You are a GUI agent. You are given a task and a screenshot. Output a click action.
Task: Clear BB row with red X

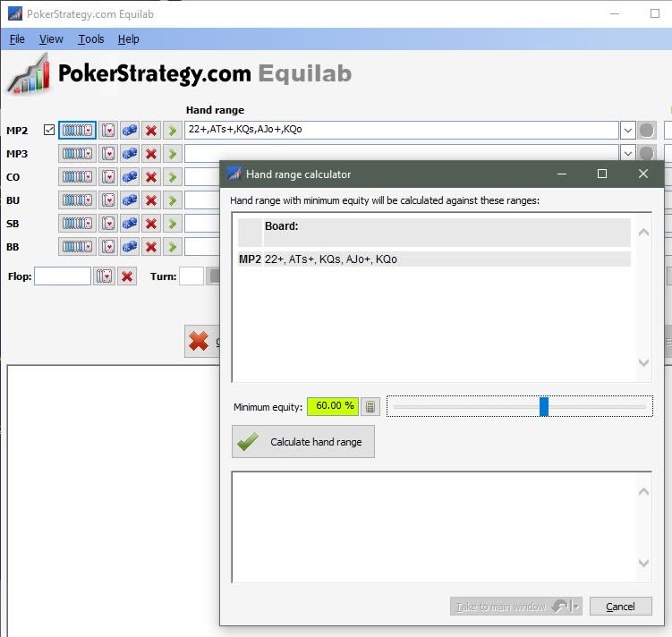click(151, 247)
